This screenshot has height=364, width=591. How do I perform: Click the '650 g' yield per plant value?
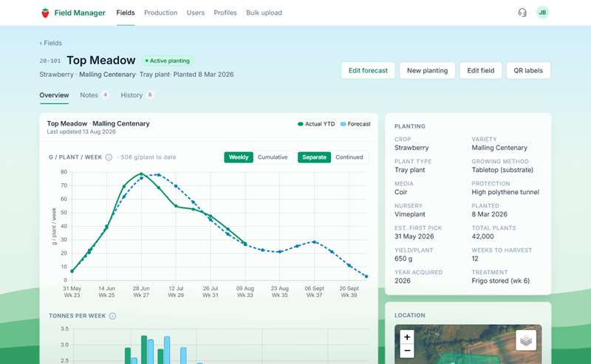pos(403,259)
